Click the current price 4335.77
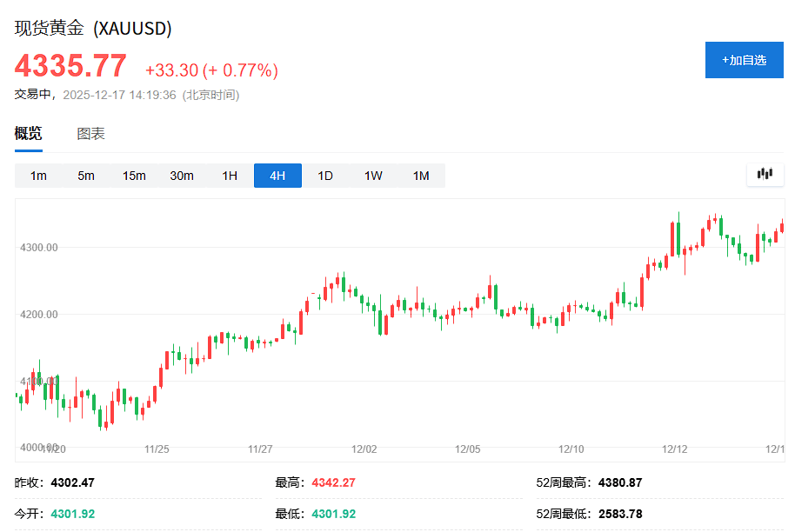The width and height of the screenshot is (795, 532). tap(70, 66)
